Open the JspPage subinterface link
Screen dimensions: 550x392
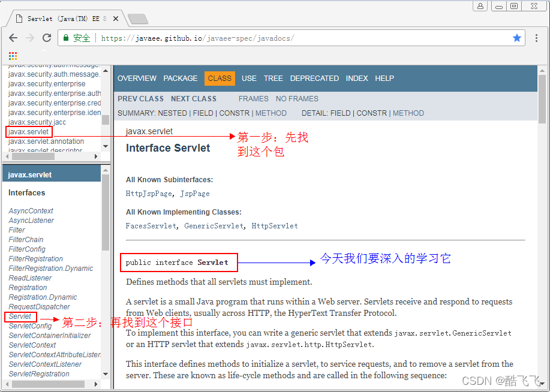[x=195, y=194]
